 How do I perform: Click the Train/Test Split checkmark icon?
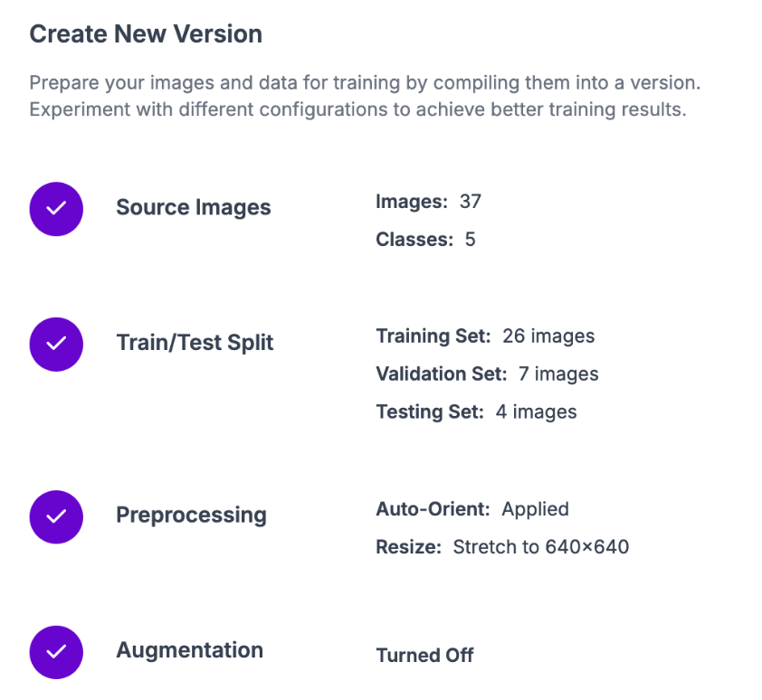click(56, 344)
